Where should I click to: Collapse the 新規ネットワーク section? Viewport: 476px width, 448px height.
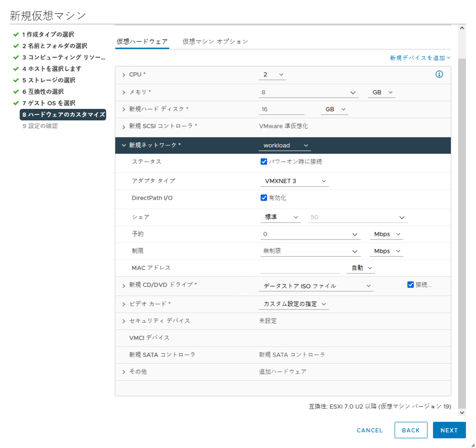(123, 145)
